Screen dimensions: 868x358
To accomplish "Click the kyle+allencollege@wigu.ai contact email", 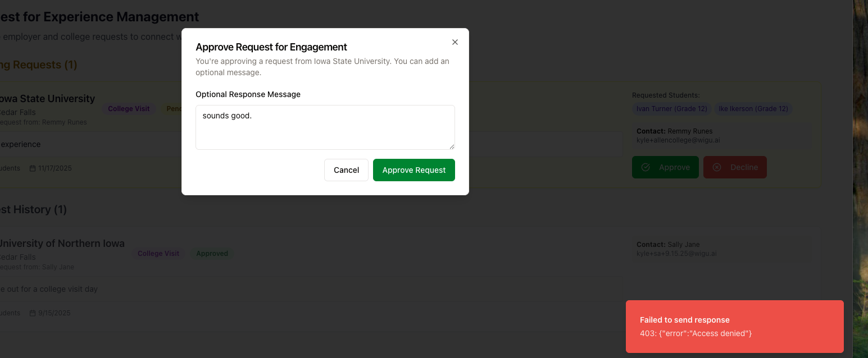I will pyautogui.click(x=678, y=140).
